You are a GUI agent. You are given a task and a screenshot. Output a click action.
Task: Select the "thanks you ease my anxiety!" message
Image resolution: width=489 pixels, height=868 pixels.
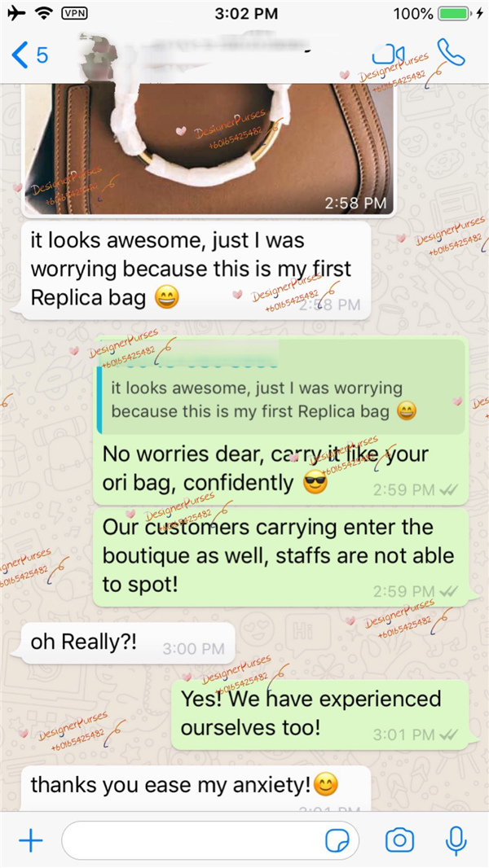196,789
